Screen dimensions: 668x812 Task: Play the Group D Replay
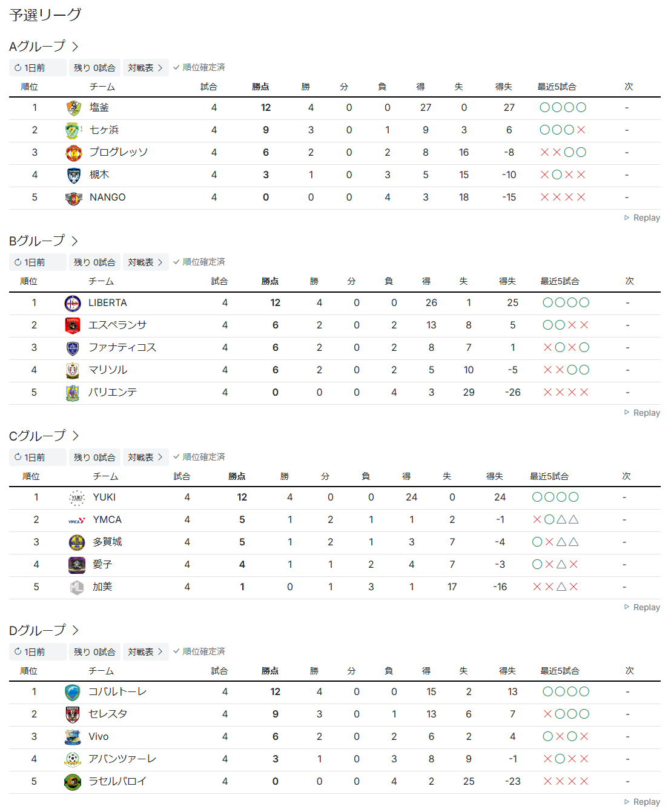pyautogui.click(x=642, y=802)
